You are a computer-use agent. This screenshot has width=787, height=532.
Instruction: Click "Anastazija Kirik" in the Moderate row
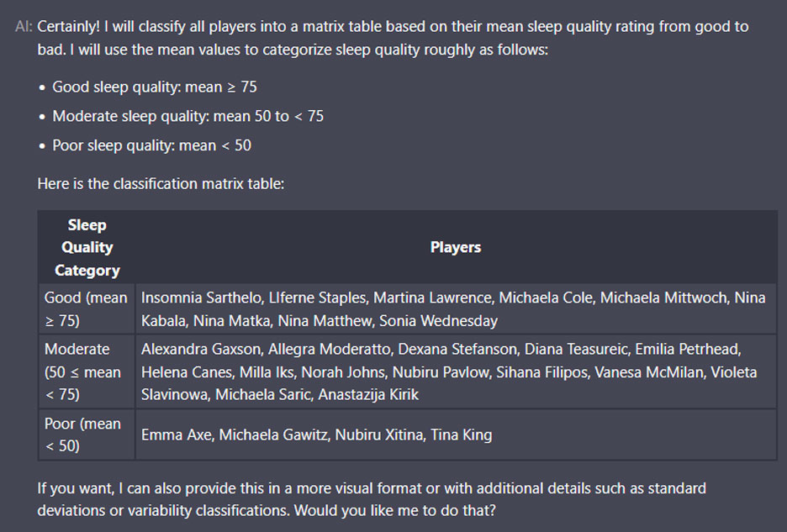pos(367,394)
